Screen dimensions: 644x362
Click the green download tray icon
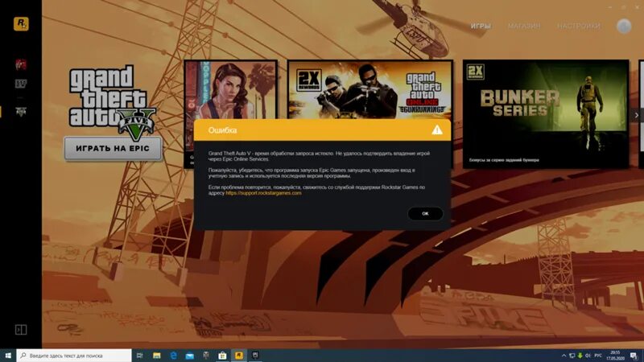pyautogui.click(x=580, y=356)
